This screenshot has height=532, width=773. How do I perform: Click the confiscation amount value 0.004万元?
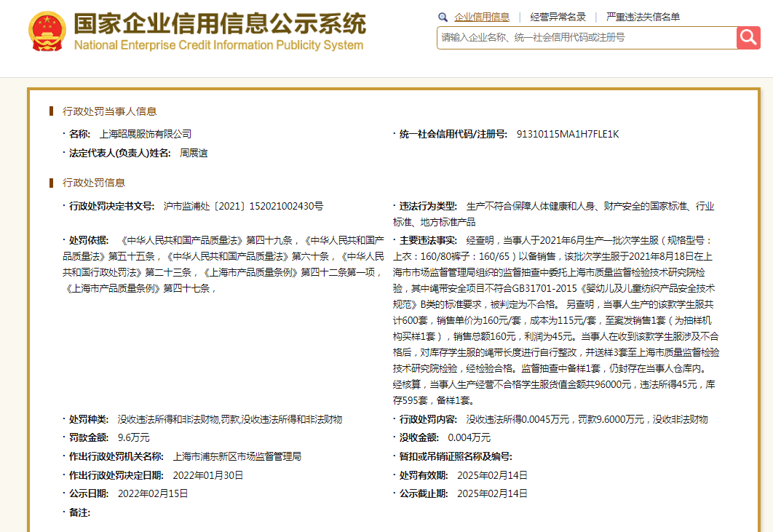point(469,437)
